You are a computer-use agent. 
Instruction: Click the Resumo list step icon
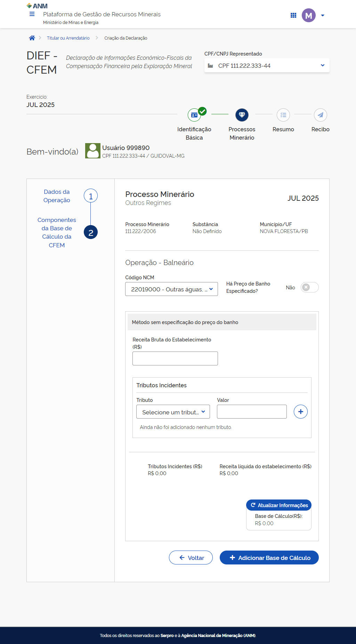pos(283,115)
